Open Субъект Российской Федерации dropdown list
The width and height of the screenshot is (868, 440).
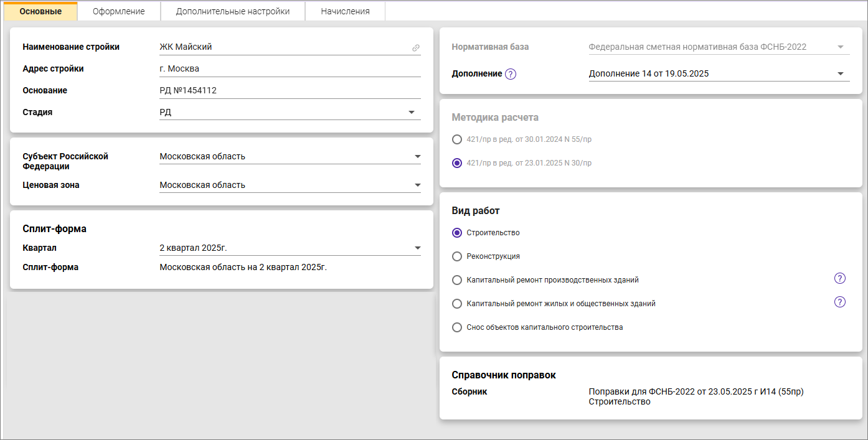point(417,157)
